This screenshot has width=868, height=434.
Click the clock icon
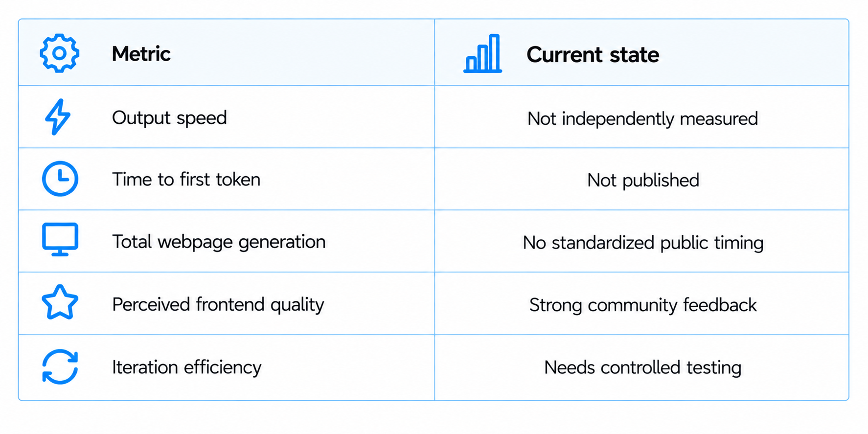[x=60, y=179]
